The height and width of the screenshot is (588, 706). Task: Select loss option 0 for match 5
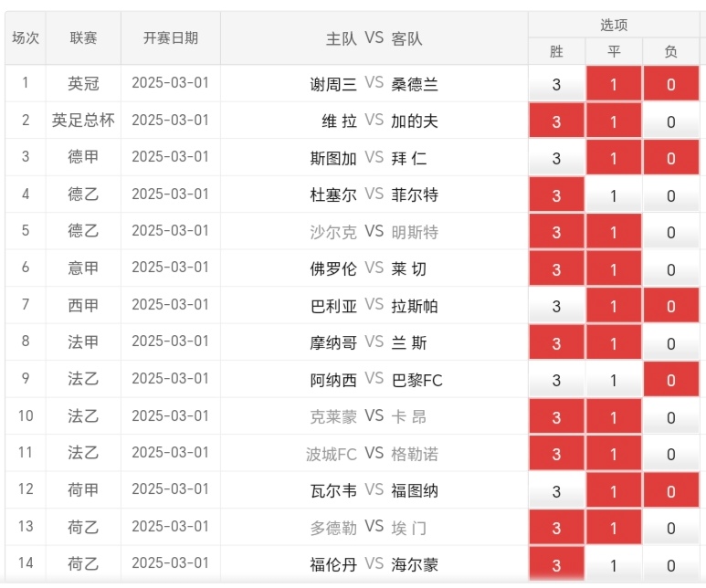pyautogui.click(x=670, y=233)
